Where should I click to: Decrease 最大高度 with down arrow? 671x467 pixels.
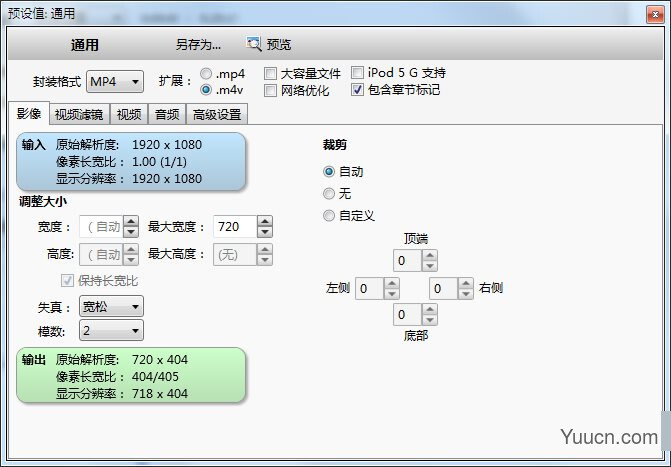click(265, 260)
